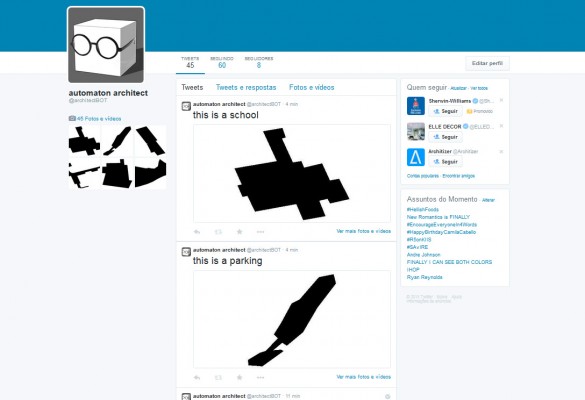Dismiss the ELLE DECOR follow suggestion
This screenshot has height=400, width=585.
point(501,126)
